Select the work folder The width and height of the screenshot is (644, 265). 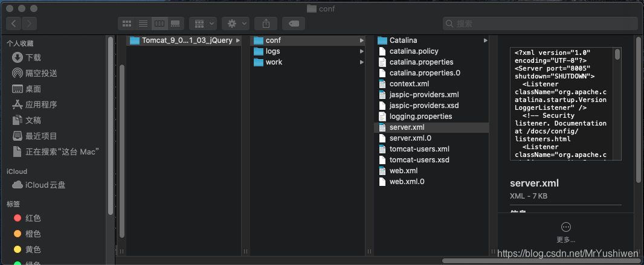[308, 62]
